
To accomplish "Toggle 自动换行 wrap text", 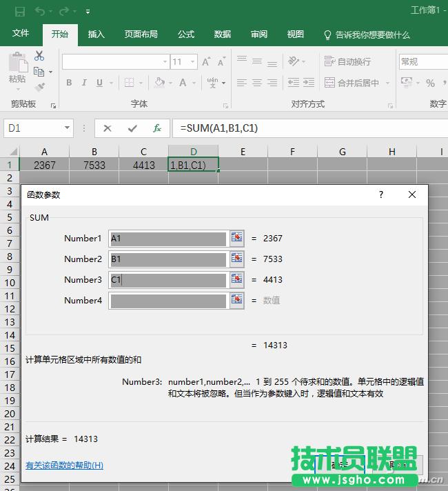I will [347, 62].
